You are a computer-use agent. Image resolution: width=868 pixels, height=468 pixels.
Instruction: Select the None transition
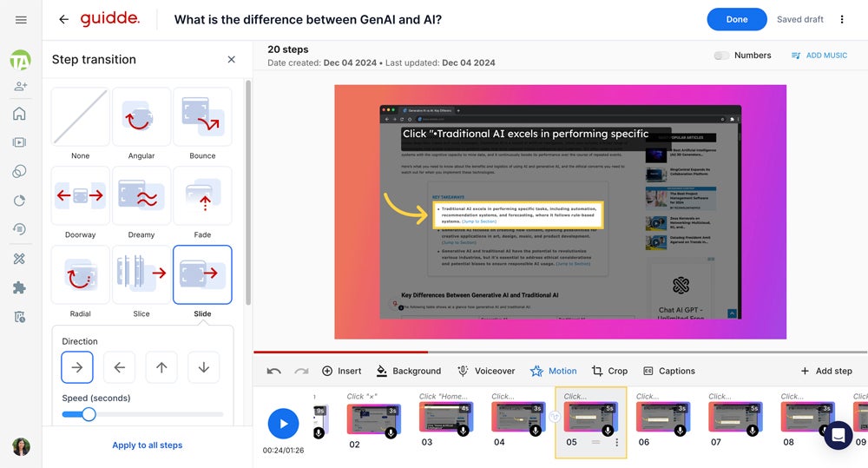[x=80, y=117]
